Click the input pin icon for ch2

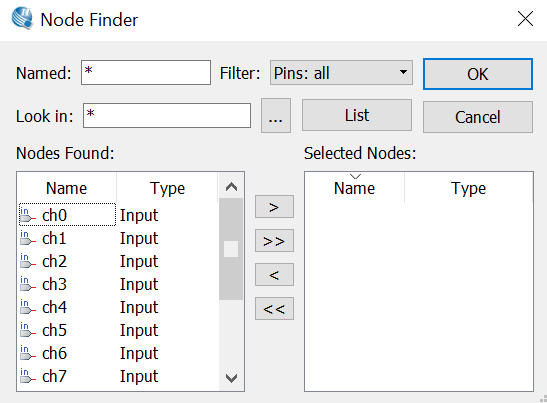[x=28, y=261]
